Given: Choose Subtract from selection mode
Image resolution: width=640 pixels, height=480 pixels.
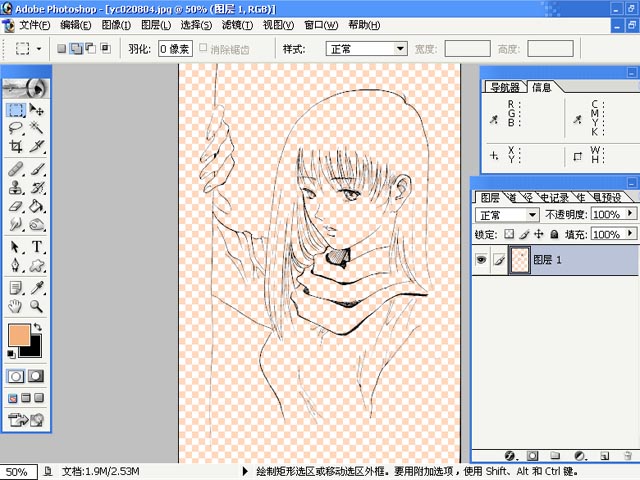Looking at the screenshot, I should click(x=91, y=49).
